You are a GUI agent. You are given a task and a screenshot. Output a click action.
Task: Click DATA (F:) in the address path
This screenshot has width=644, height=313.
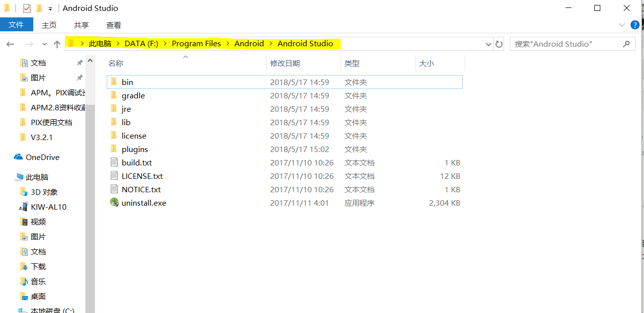(142, 44)
